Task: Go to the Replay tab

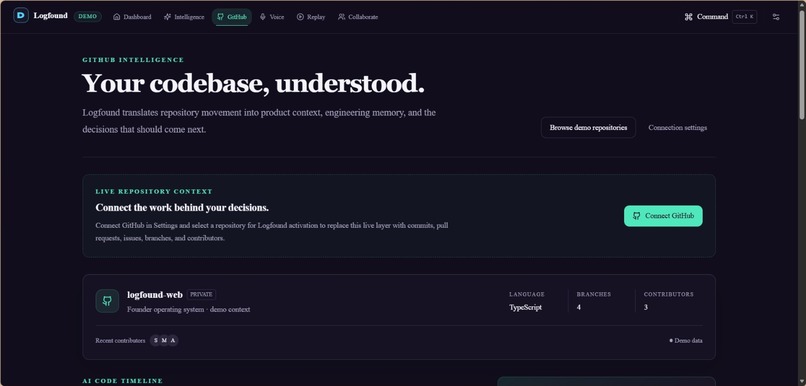Action: pos(311,17)
